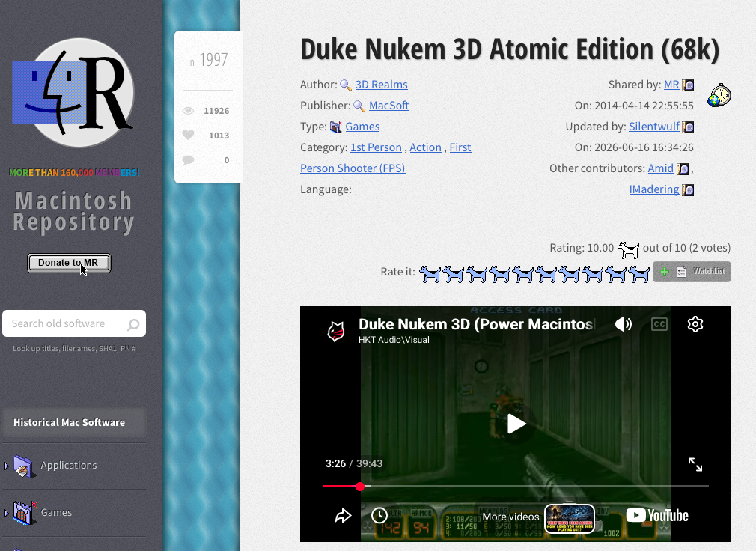Open the Action category link

coord(425,147)
